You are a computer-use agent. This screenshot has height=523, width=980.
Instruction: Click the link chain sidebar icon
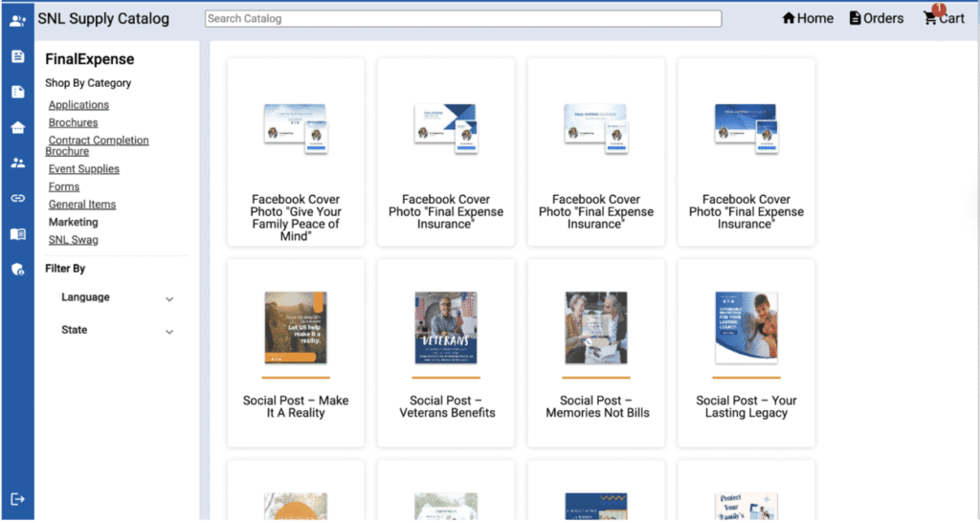(x=17, y=198)
